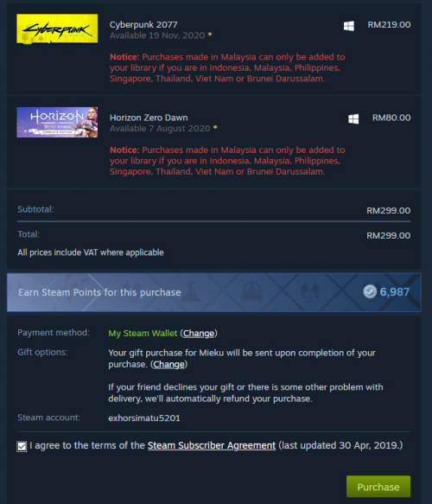
Task: Click the green Purchase button
Action: point(378,487)
